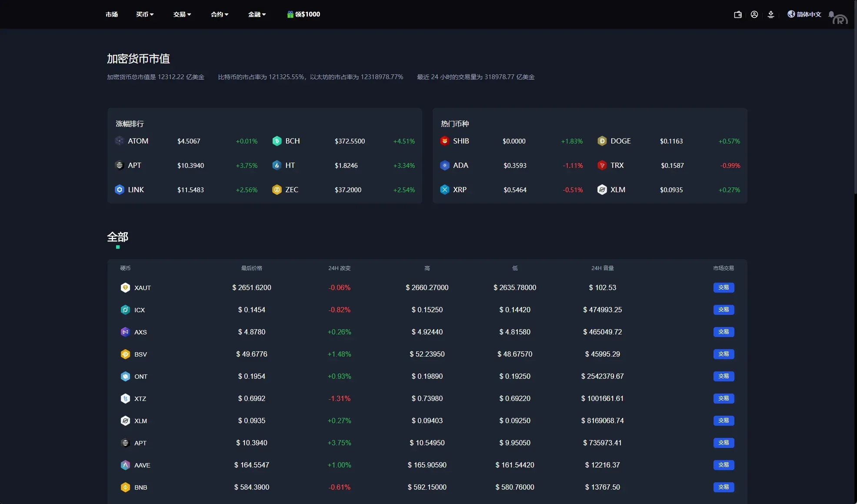This screenshot has height=504, width=857.
Task: Open the wallet icon in header
Action: [x=737, y=14]
